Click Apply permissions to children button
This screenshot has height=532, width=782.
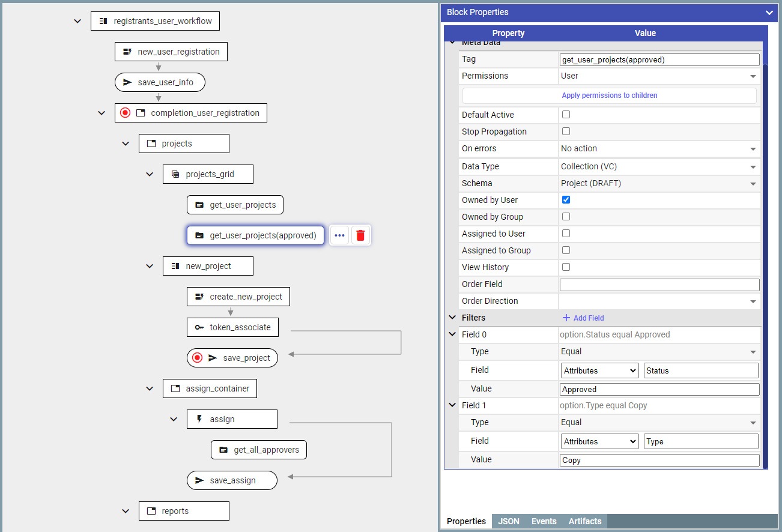click(609, 95)
